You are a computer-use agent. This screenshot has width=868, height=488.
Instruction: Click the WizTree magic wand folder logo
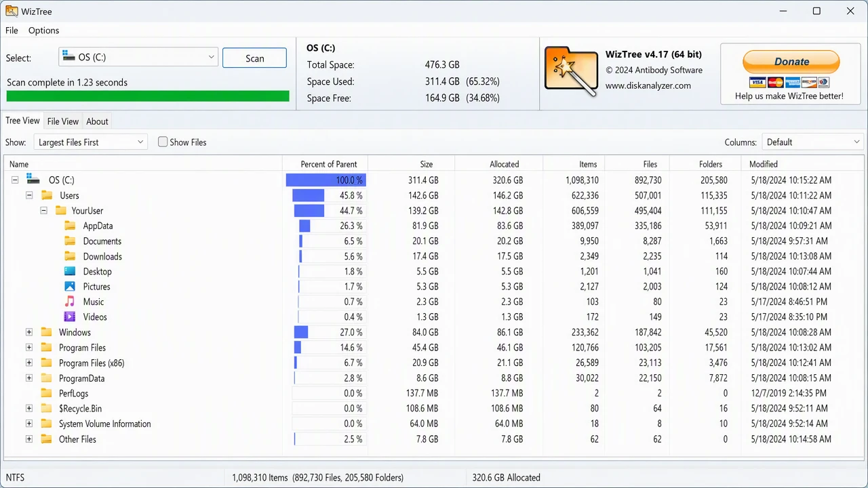[x=570, y=71]
